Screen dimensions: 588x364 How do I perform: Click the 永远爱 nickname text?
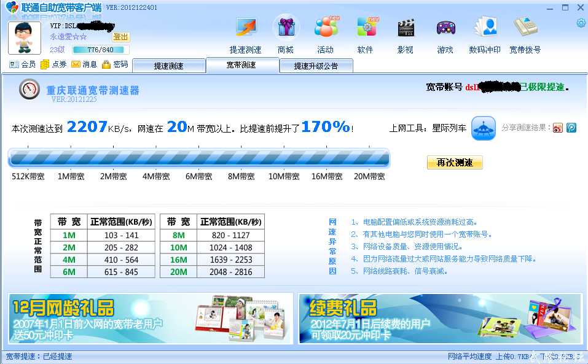click(x=68, y=37)
